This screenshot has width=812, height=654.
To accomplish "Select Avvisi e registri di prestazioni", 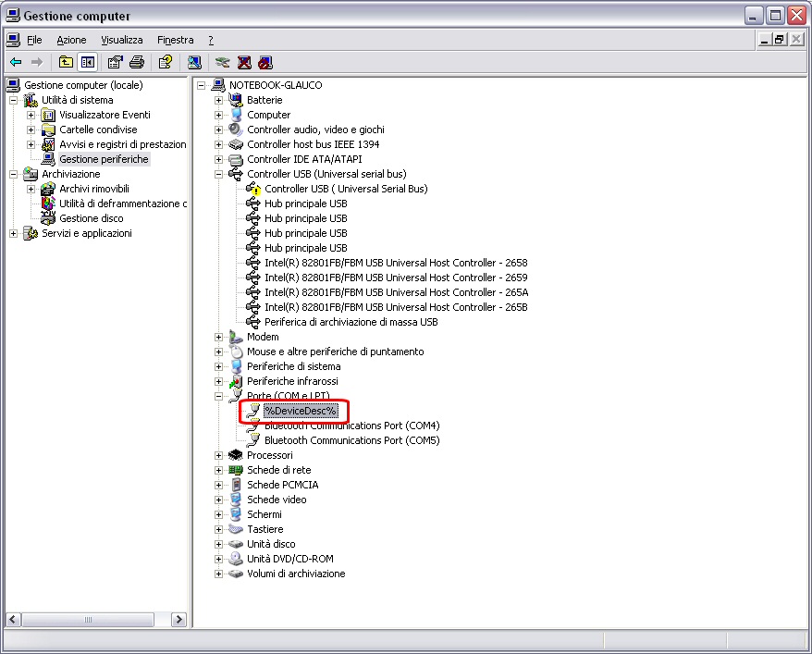I will coord(123,144).
